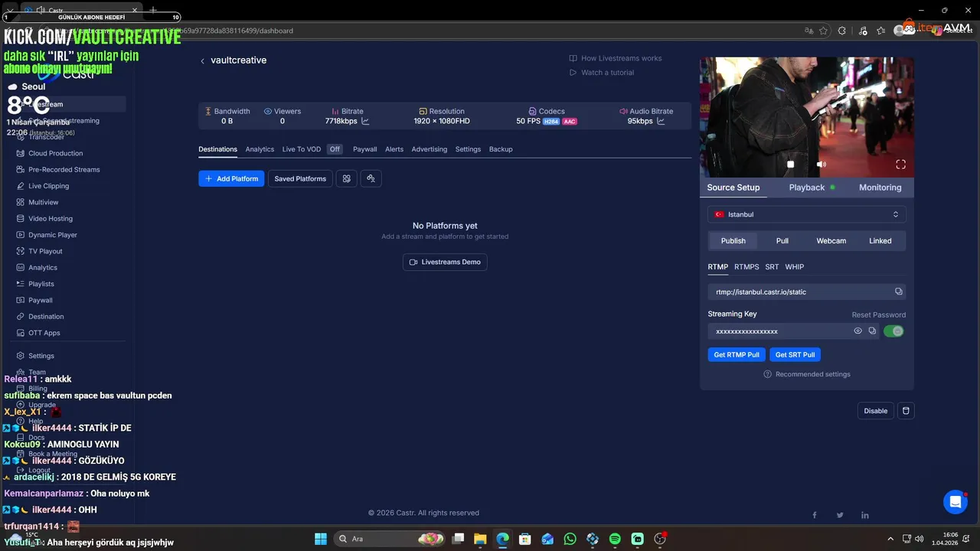The image size is (980, 551).
Task: Open the Advertising tab
Action: pos(429,149)
